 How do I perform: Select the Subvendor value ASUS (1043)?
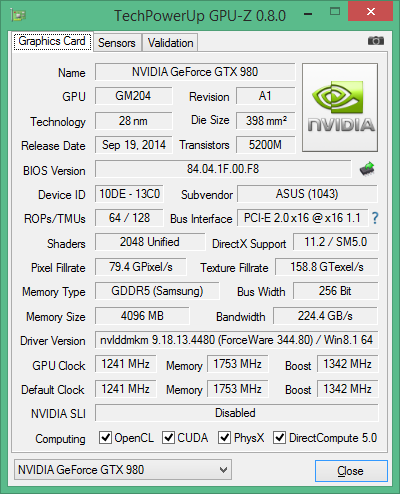pos(307,194)
